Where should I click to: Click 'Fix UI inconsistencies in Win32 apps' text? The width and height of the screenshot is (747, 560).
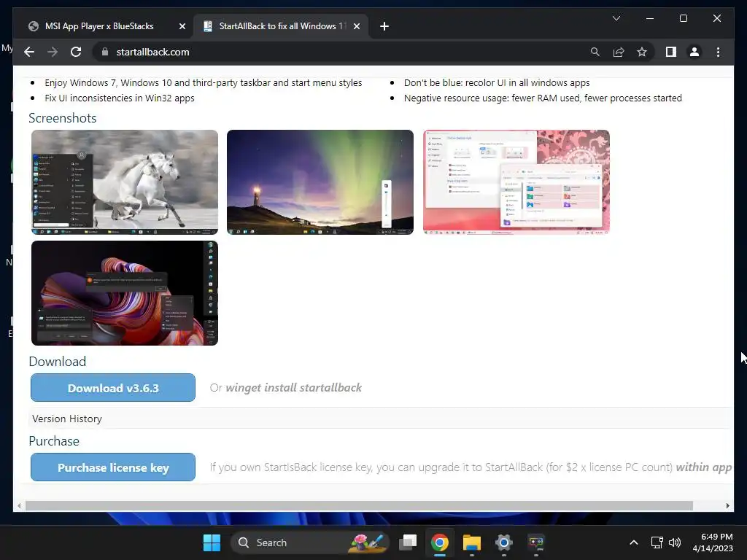[x=120, y=98]
